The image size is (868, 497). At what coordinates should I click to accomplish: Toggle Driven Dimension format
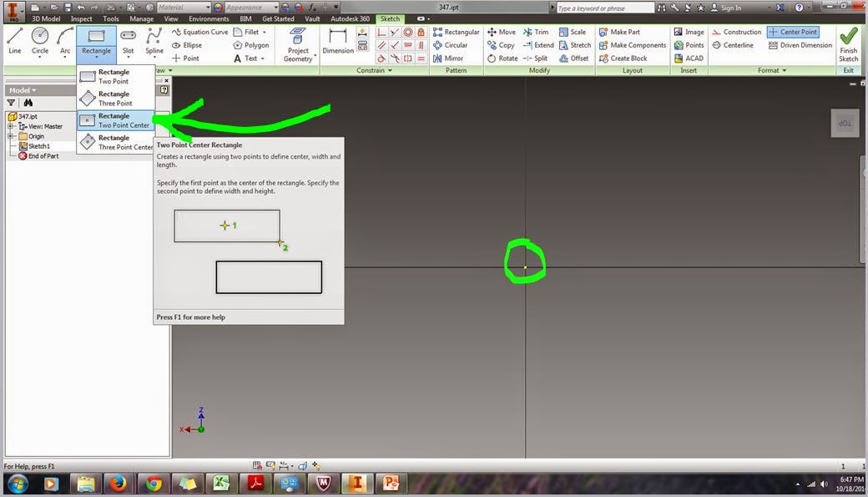(800, 45)
